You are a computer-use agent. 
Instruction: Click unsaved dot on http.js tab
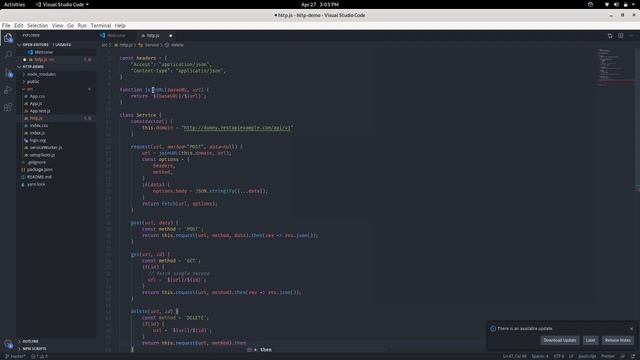(x=171, y=36)
